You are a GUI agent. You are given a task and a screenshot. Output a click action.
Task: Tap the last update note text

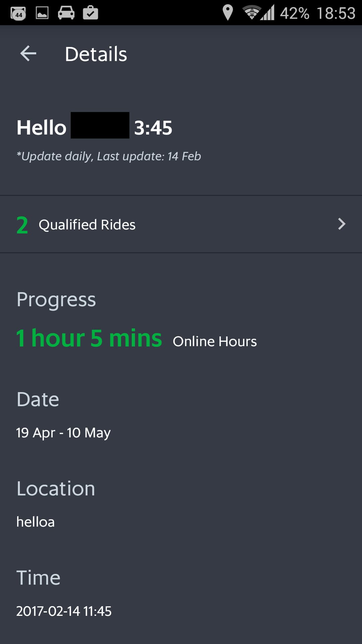click(109, 156)
